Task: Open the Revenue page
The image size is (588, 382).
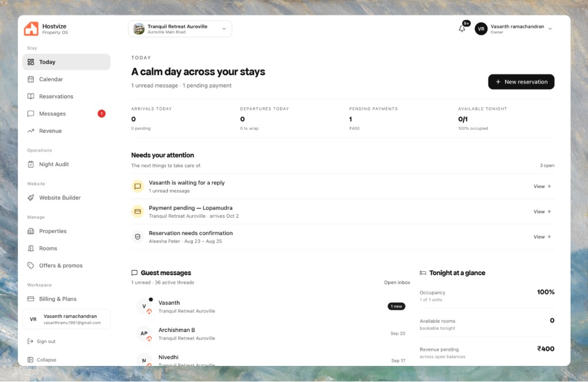Action: click(x=67, y=131)
